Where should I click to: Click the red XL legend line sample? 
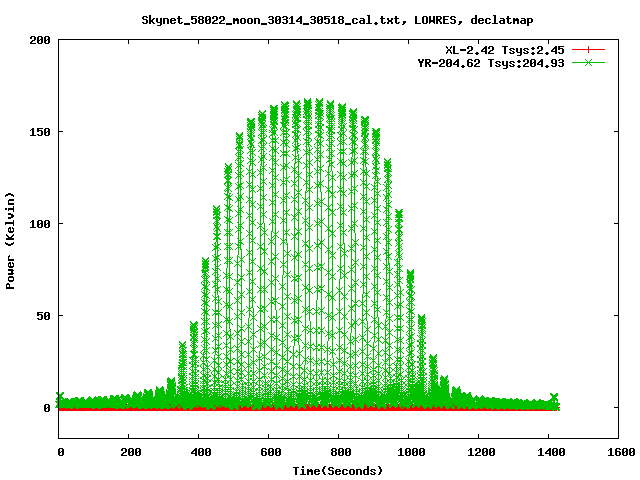click(588, 50)
